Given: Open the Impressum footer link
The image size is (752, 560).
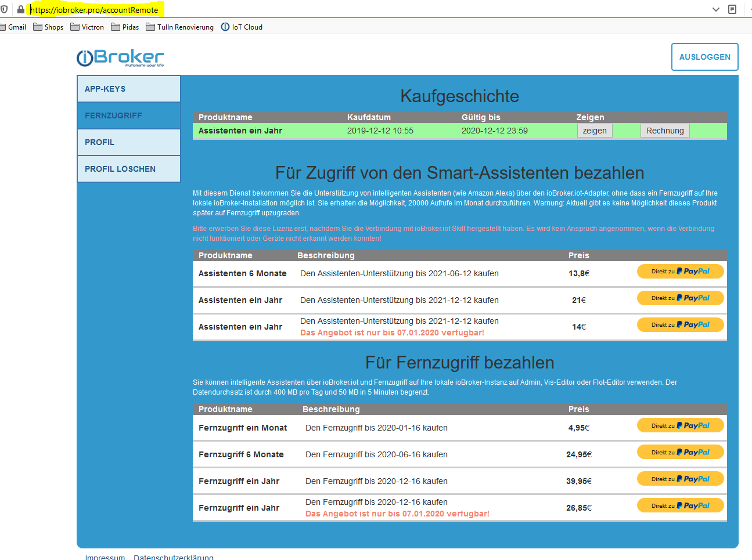Looking at the screenshot, I should tap(105, 557).
